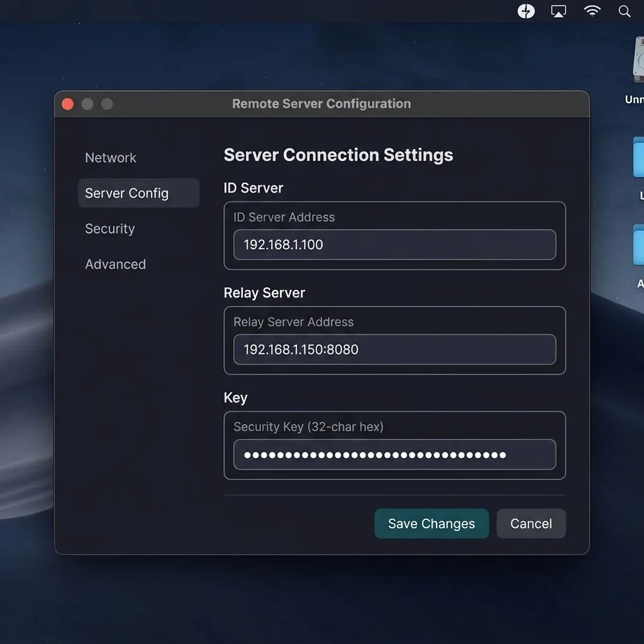
Task: Click the ID Server Address field
Action: click(x=395, y=245)
